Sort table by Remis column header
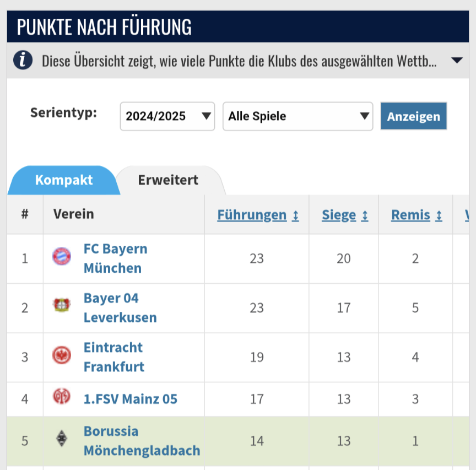 (410, 215)
